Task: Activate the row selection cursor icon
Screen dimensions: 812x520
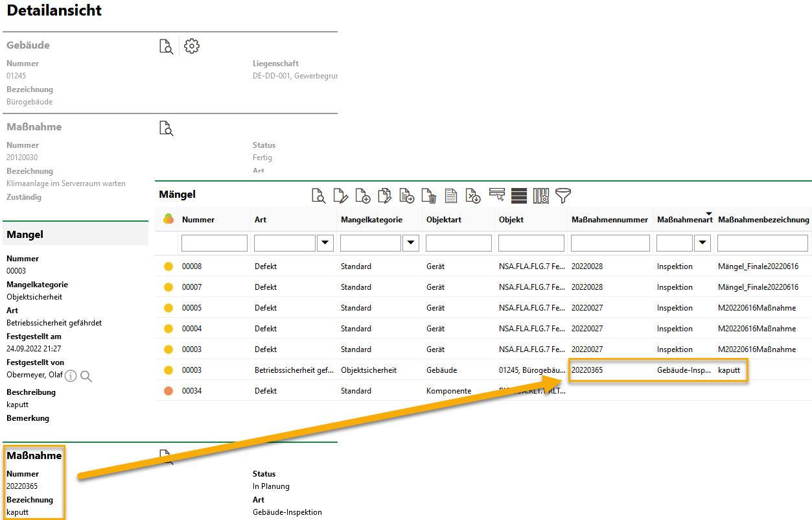Action: coord(497,195)
